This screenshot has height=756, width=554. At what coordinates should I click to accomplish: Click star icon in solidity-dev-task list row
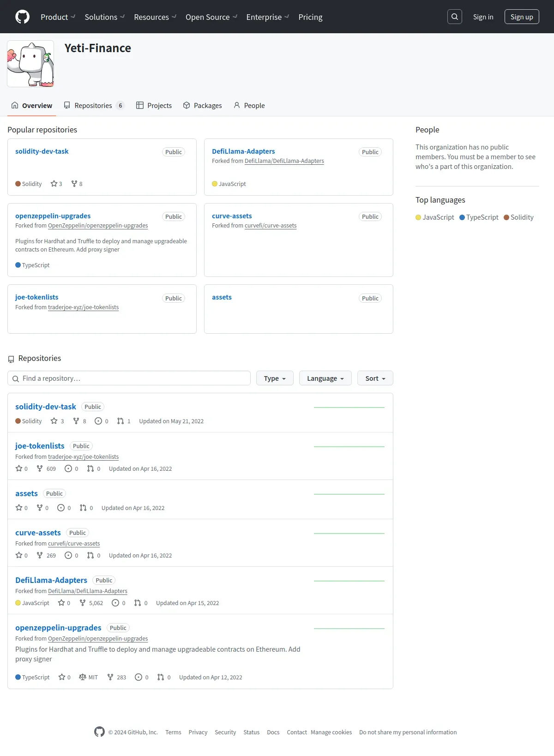[54, 421]
